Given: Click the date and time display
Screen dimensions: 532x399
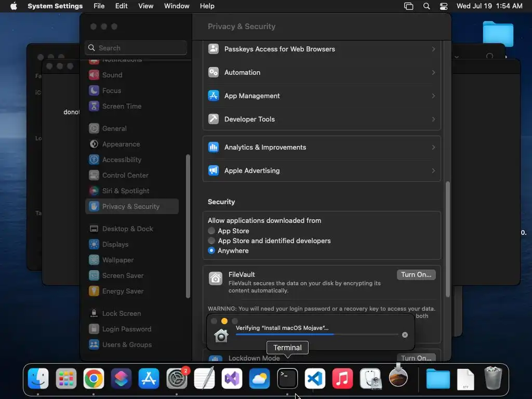Looking at the screenshot, I should (x=489, y=6).
